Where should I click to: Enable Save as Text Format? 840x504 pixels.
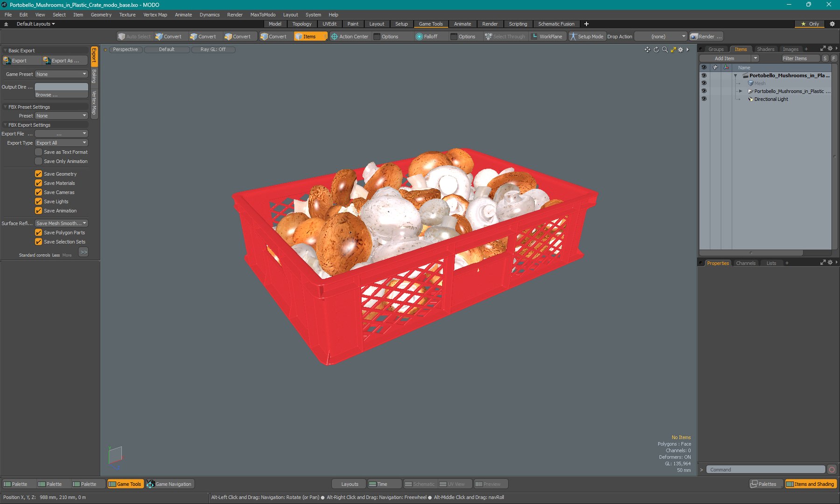click(39, 152)
